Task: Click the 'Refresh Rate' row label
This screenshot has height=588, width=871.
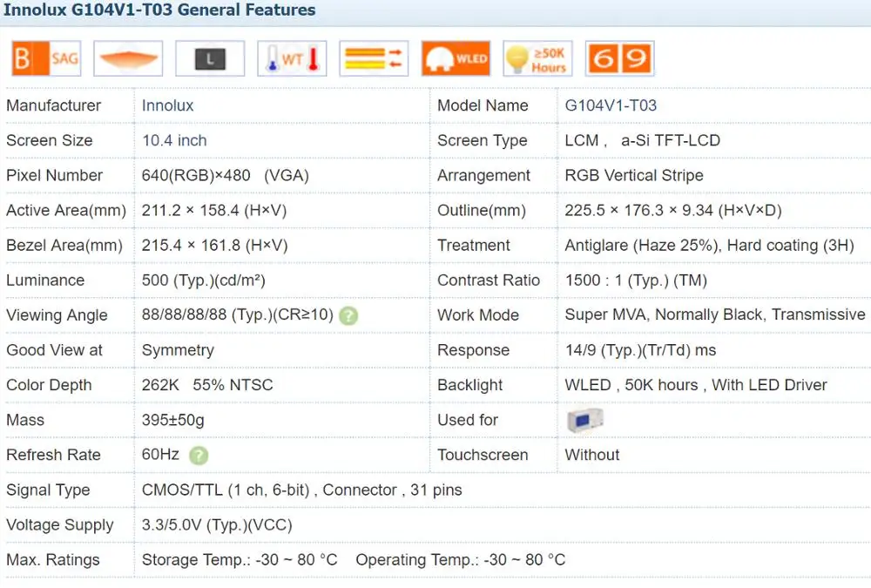Action: click(x=53, y=456)
